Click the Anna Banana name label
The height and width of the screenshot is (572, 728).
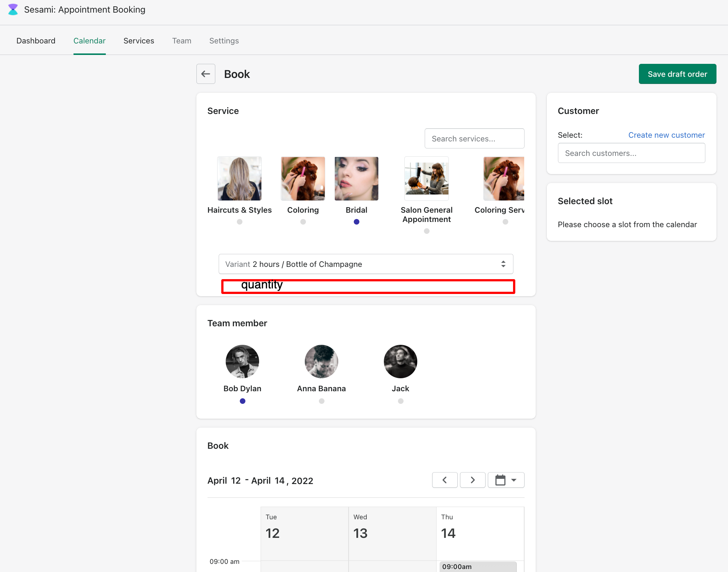321,389
